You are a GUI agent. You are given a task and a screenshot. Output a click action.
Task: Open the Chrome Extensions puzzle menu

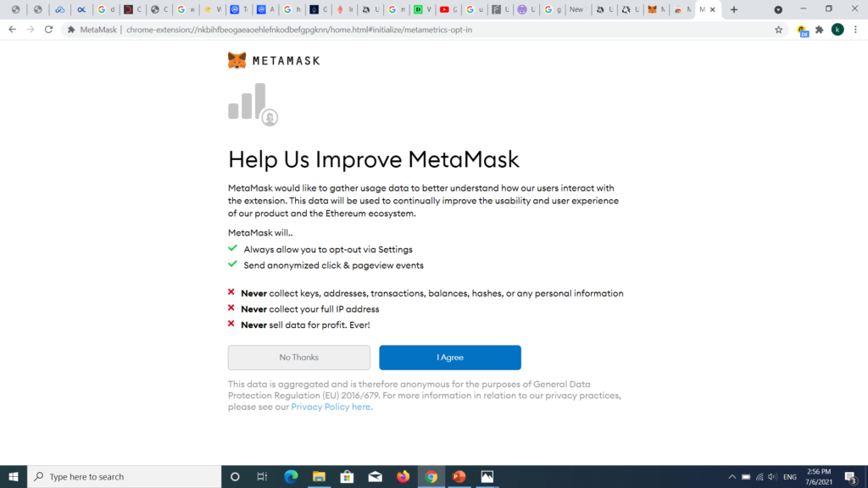pos(820,30)
